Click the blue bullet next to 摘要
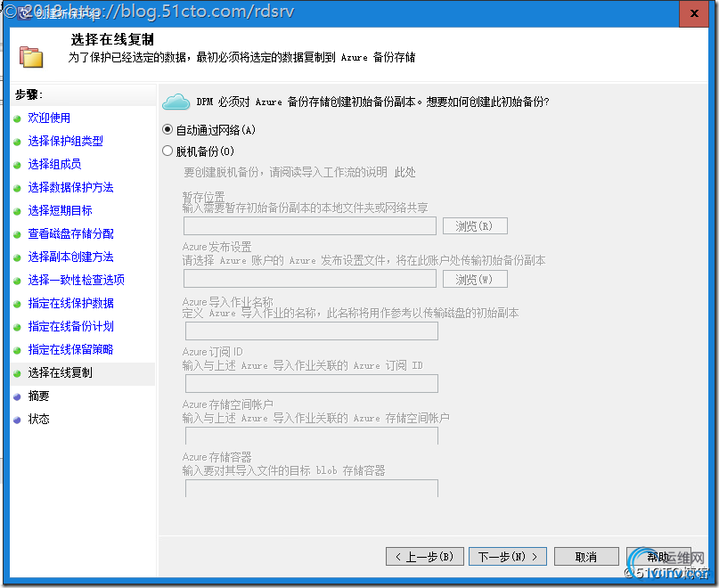The height and width of the screenshot is (588, 719). pos(18,396)
